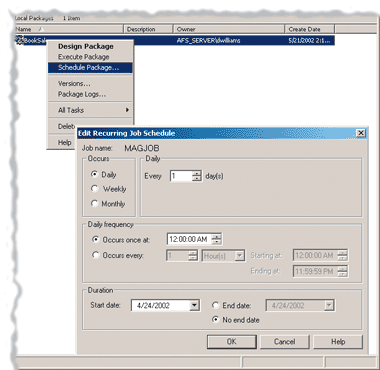The image size is (380, 370).
Task: Close the Edit Recurring Job Schedule dialog
Action: (360, 133)
